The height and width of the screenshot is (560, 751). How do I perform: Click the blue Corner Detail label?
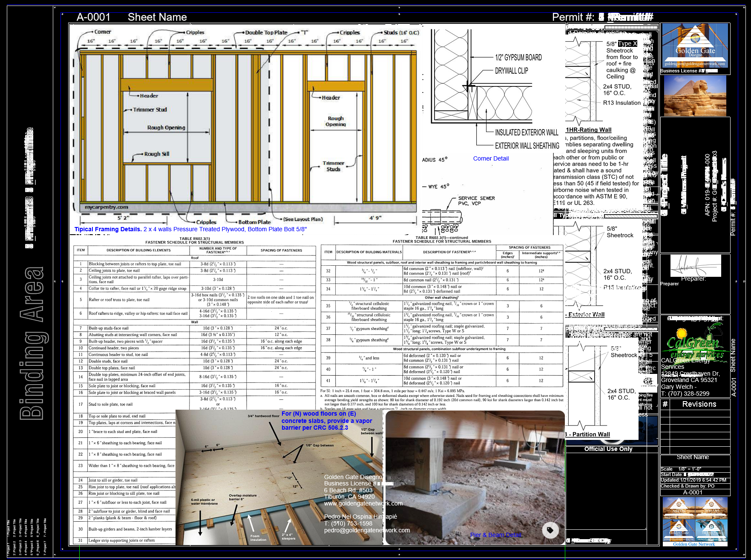(491, 158)
